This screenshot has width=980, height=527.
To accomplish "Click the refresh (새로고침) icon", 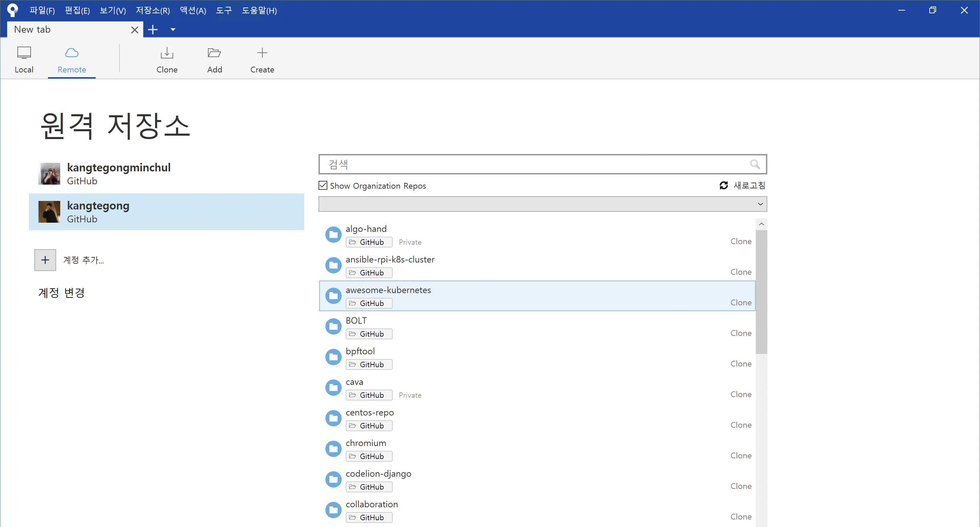I will pos(723,185).
